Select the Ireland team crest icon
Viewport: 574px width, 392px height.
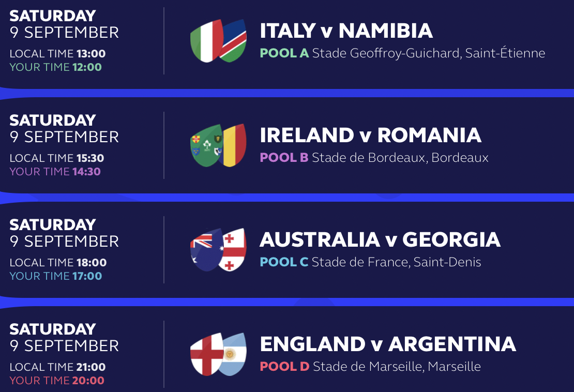[x=206, y=145]
